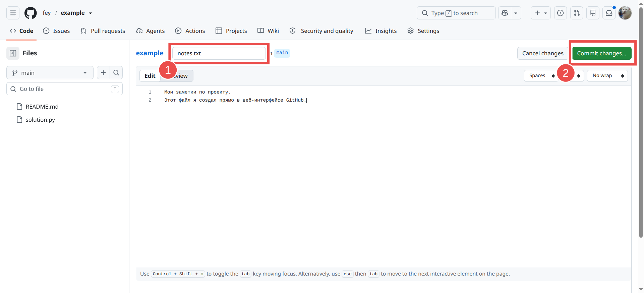Click the page vertical scrollbar

(x=641, y=123)
